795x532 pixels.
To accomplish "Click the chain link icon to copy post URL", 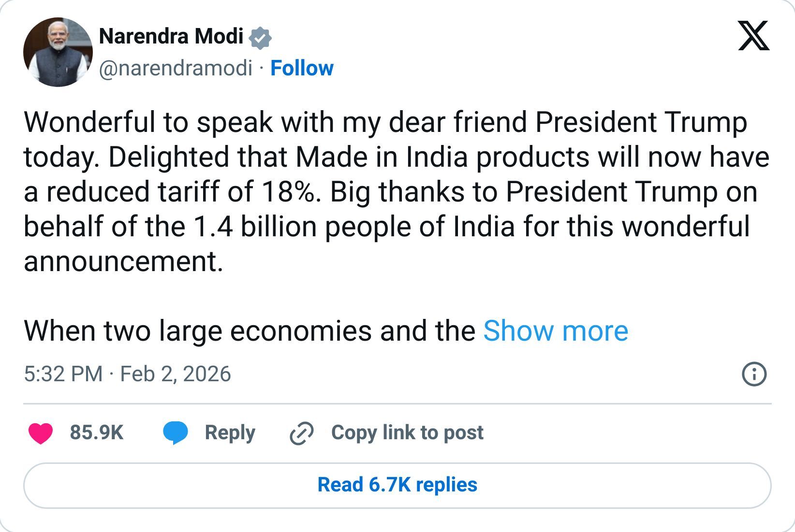I will pyautogui.click(x=300, y=432).
